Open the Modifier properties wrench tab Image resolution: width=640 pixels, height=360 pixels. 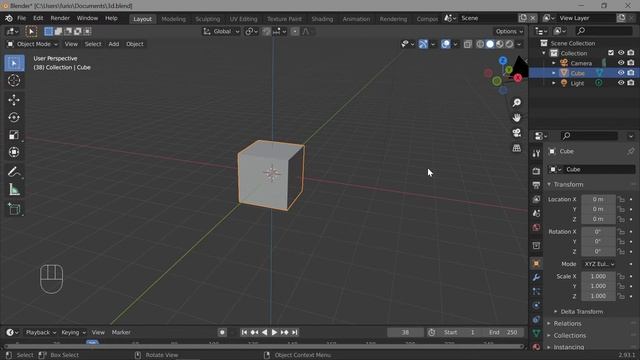pyautogui.click(x=536, y=278)
